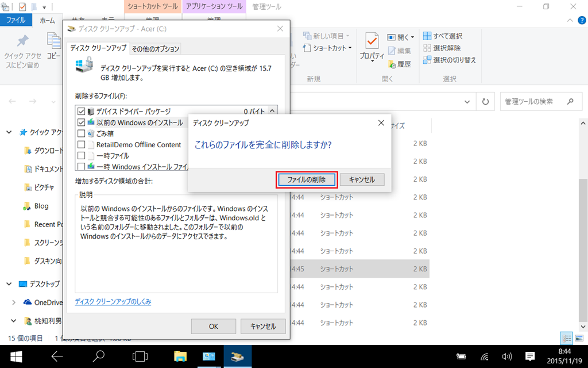Open 新しい項目 dropdown in ribbon

[327, 36]
